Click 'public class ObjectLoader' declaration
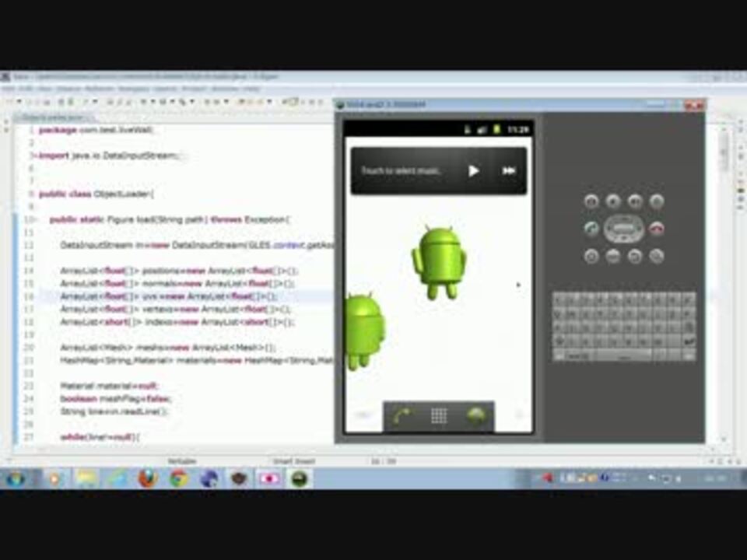747x560 pixels. pos(96,194)
